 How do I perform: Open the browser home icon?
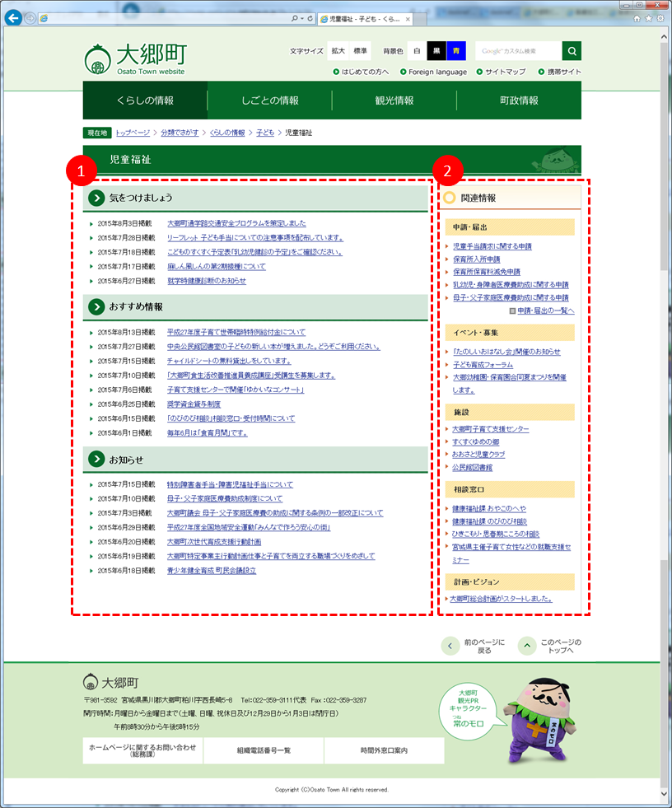pos(637,18)
